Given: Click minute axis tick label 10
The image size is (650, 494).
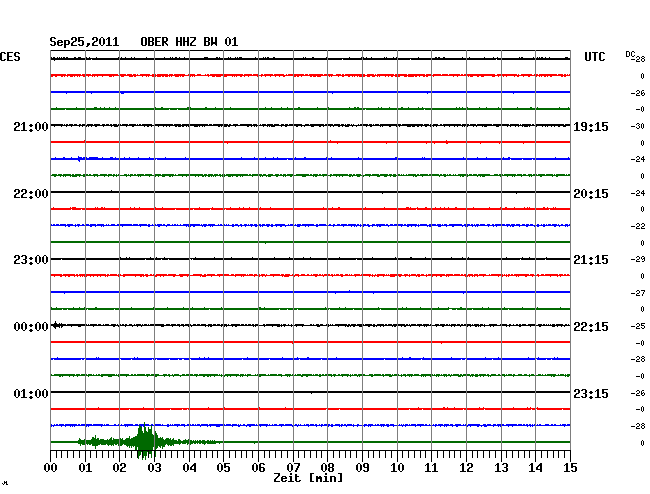Looking at the screenshot, I should [x=397, y=468].
